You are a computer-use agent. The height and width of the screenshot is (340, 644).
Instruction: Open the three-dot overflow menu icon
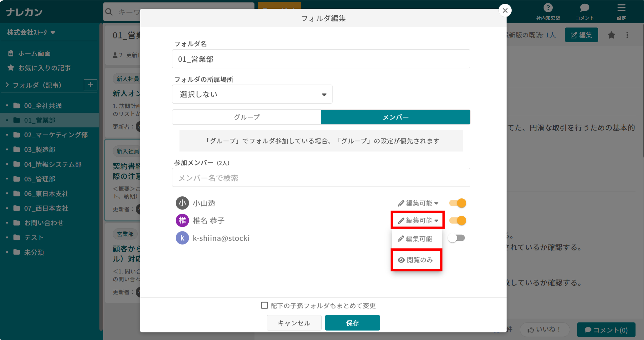tap(627, 35)
